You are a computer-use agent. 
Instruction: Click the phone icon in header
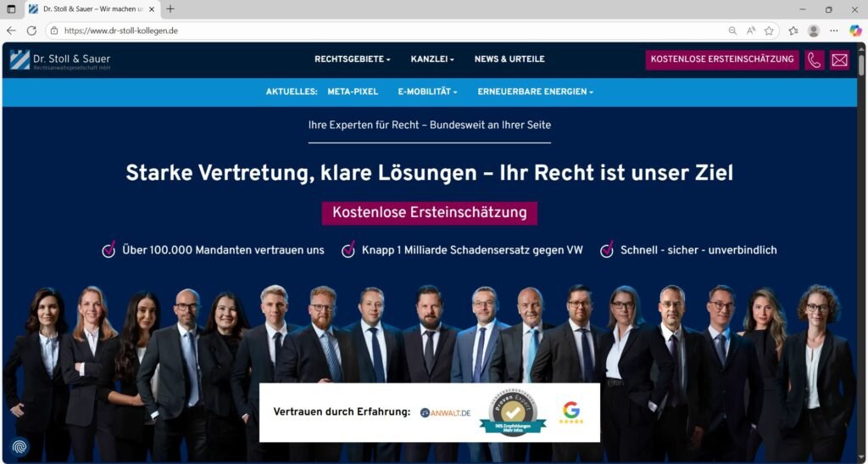[x=815, y=59]
